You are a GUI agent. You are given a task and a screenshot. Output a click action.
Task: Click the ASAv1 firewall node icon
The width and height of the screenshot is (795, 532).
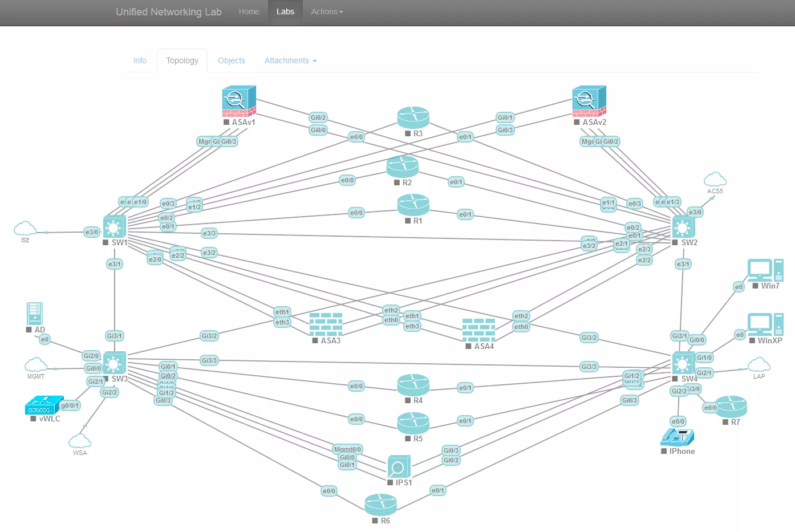239,101
